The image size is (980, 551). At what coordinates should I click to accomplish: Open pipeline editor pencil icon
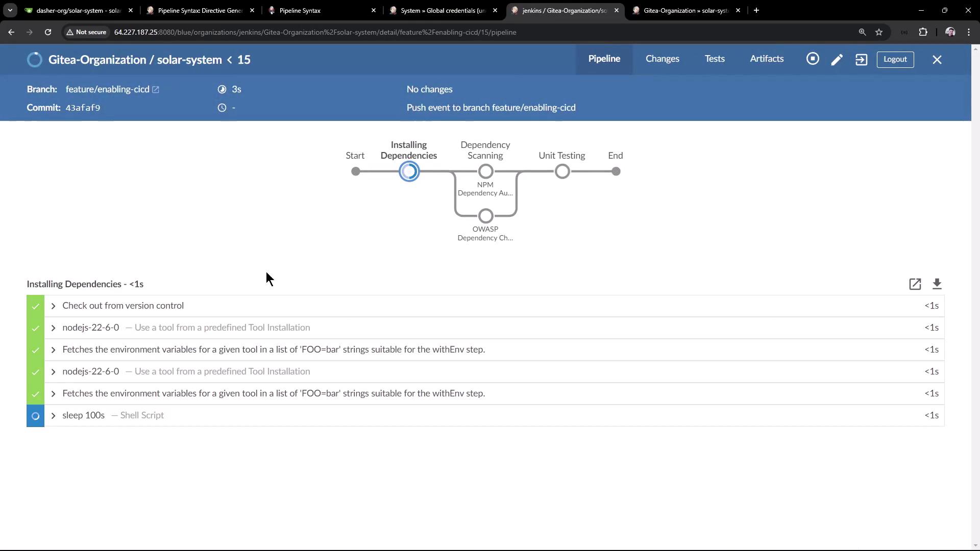coord(837,60)
